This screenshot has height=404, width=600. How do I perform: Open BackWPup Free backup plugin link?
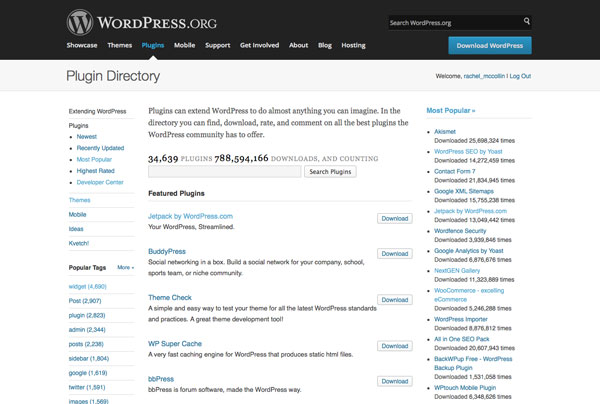click(x=473, y=363)
